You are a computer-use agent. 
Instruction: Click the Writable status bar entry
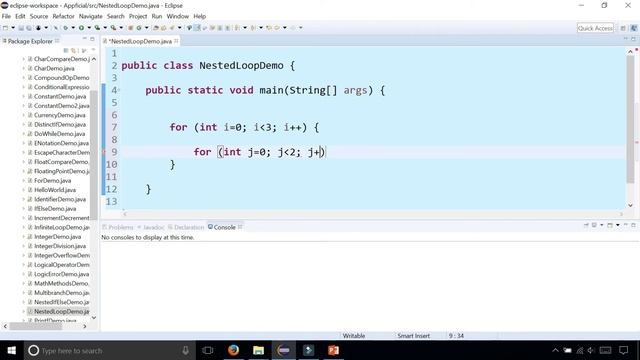[x=353, y=336]
